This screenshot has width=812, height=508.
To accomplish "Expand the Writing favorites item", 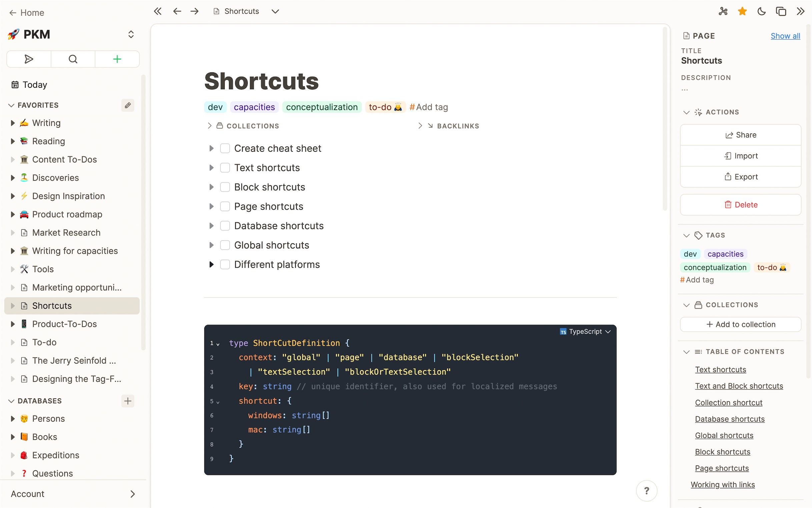I will point(13,123).
